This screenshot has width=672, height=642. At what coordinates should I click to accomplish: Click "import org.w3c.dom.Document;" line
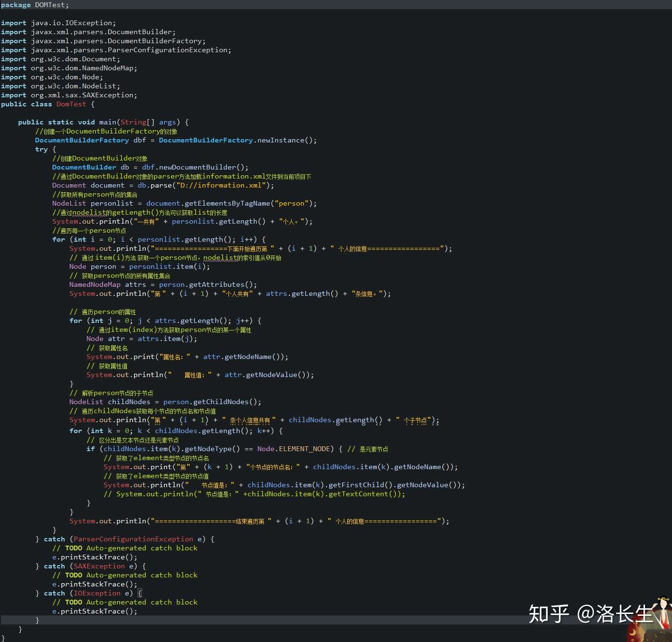(x=60, y=59)
